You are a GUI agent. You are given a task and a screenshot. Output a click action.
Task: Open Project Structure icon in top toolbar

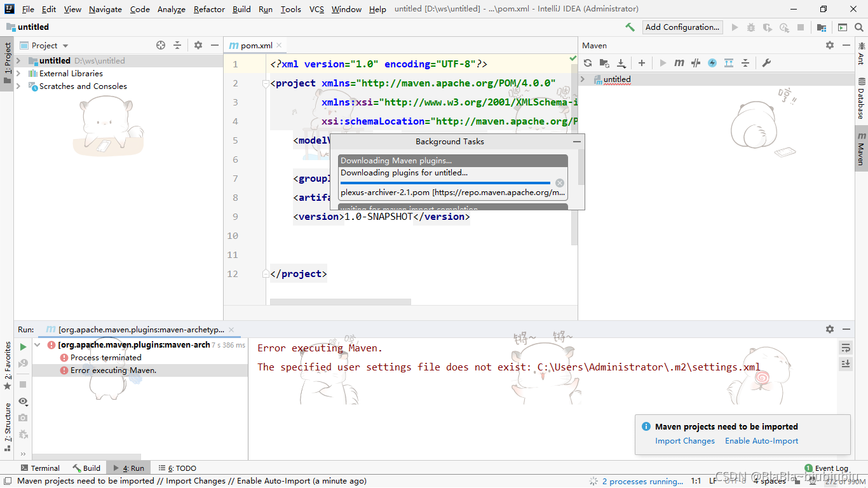pyautogui.click(x=822, y=27)
